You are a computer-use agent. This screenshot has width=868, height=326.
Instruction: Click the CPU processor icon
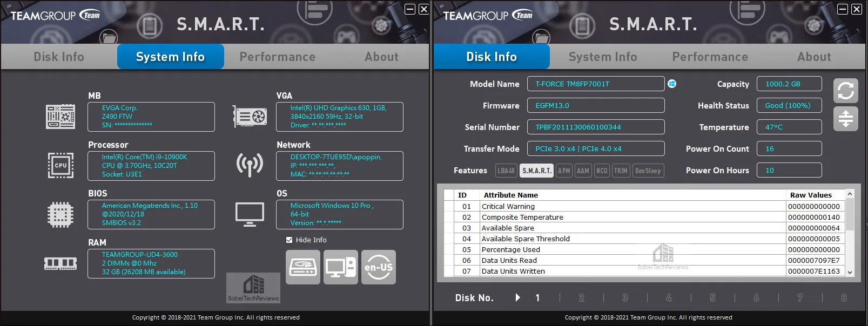pos(60,165)
